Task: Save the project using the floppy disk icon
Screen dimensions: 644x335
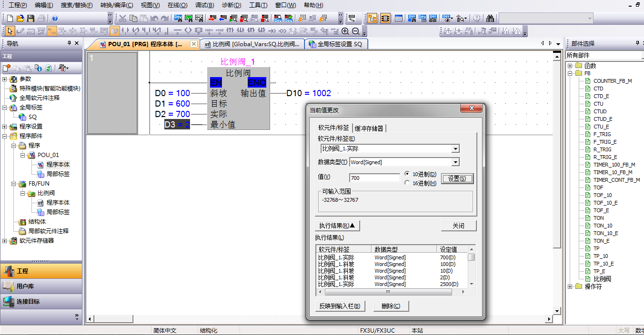Action: click(x=30, y=19)
